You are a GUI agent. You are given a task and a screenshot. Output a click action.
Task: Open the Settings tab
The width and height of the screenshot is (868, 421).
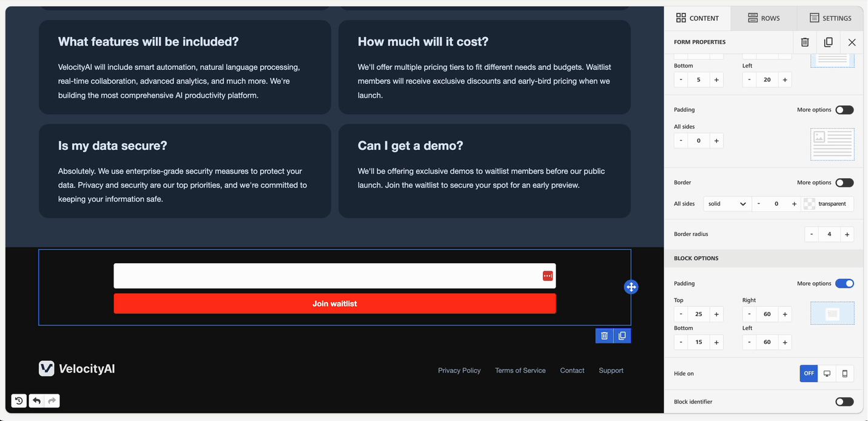coord(830,18)
